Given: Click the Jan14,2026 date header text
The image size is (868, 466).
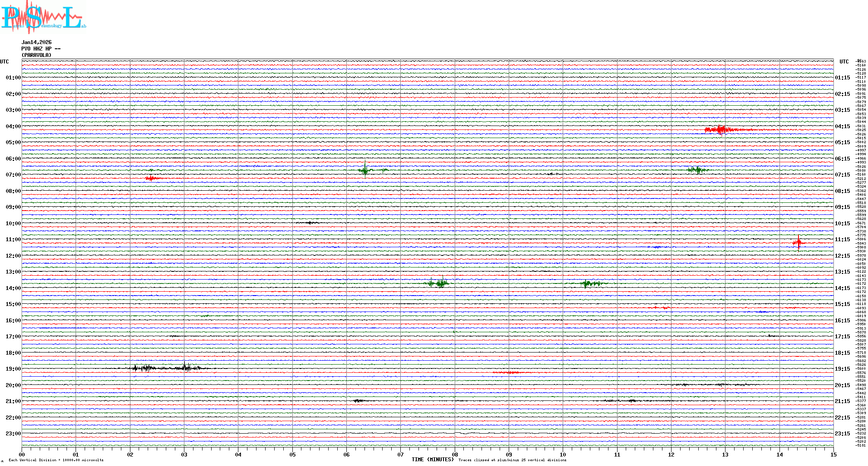Looking at the screenshot, I should (x=36, y=42).
